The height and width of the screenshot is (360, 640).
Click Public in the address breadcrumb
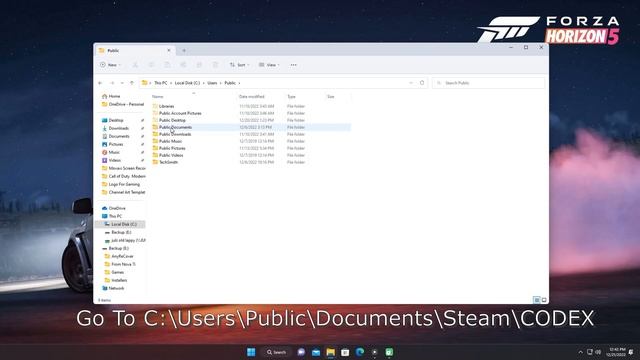click(230, 83)
